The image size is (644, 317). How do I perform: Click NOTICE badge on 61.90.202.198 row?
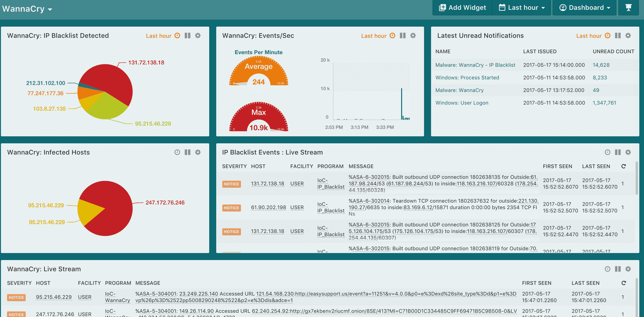231,208
